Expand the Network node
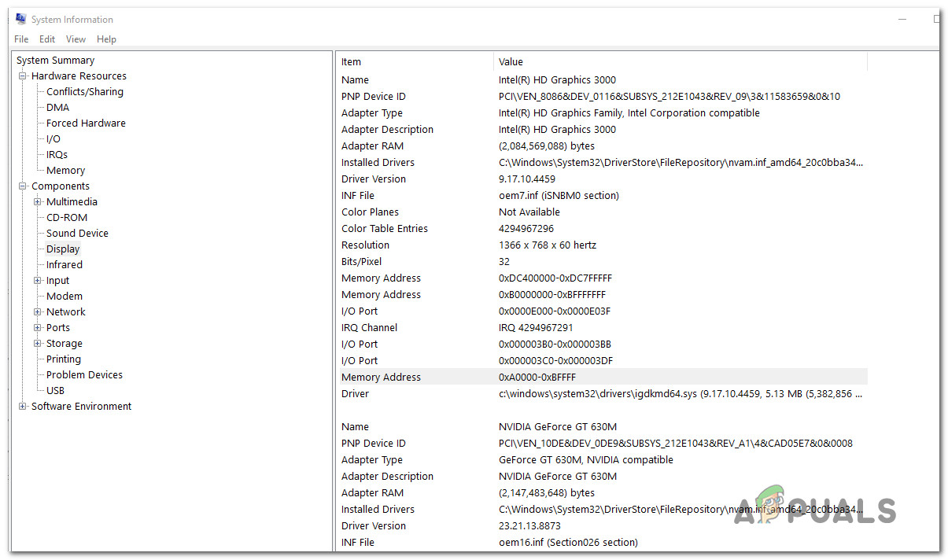Screen dimensions: 948x560 pyautogui.click(x=38, y=312)
